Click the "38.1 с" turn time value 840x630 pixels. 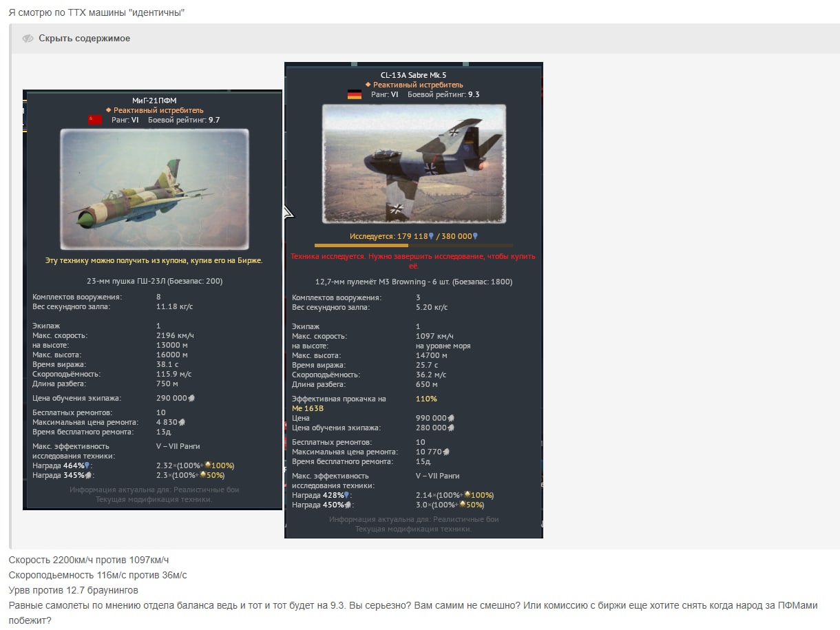point(167,364)
